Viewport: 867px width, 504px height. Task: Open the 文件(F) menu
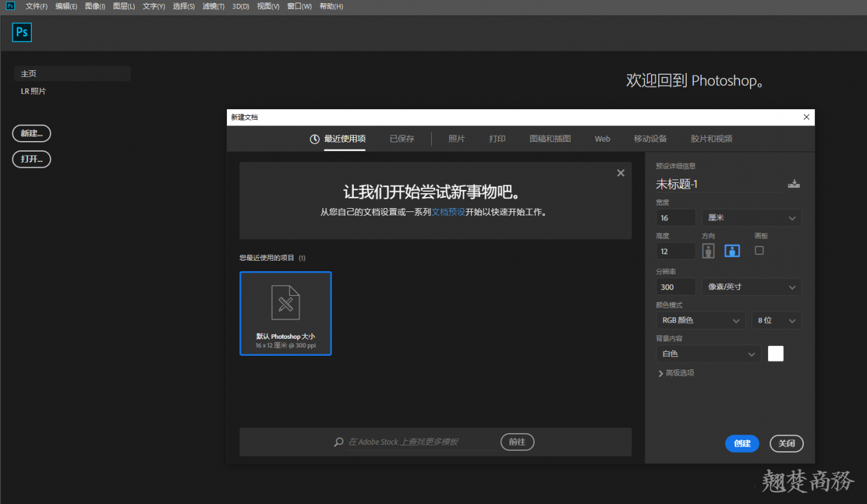click(36, 7)
